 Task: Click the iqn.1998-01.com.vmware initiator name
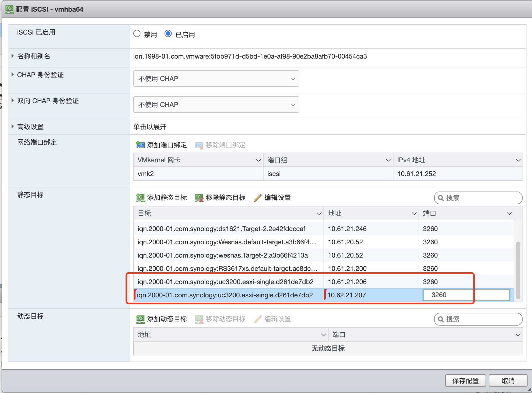(250, 56)
